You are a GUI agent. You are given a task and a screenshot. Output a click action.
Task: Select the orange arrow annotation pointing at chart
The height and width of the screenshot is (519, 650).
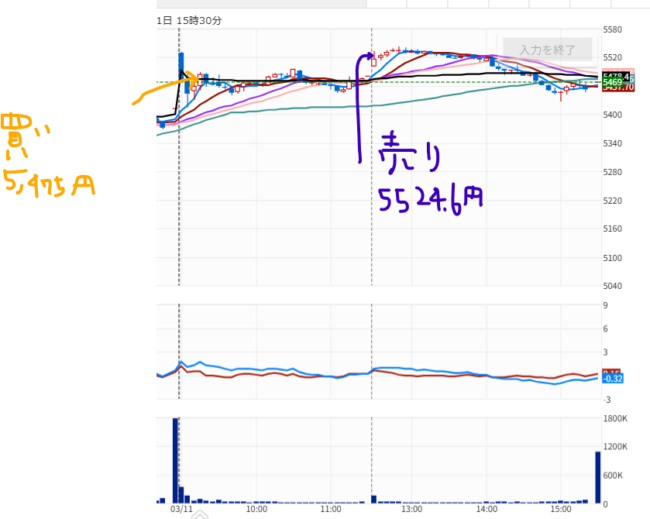point(158,90)
